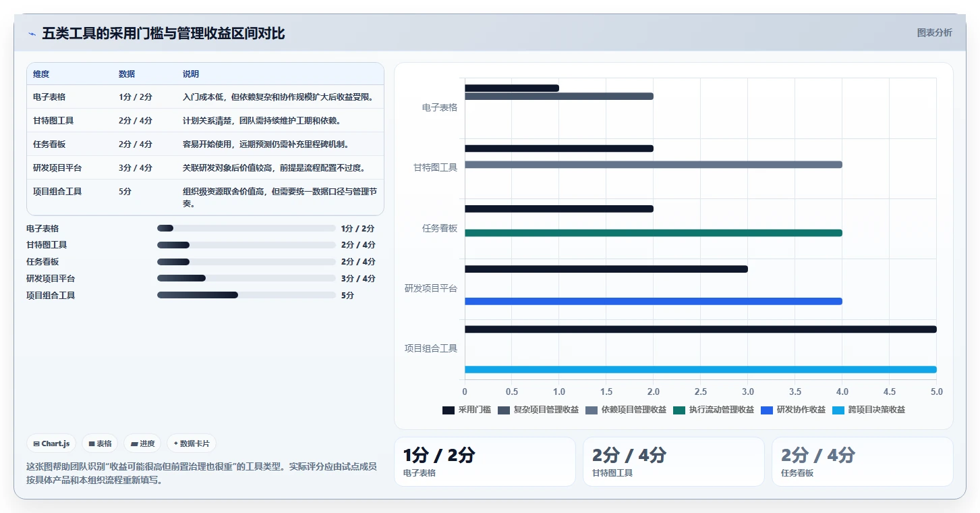Click the 项目组合工具 chart axis label
980x513 pixels.
(431, 348)
